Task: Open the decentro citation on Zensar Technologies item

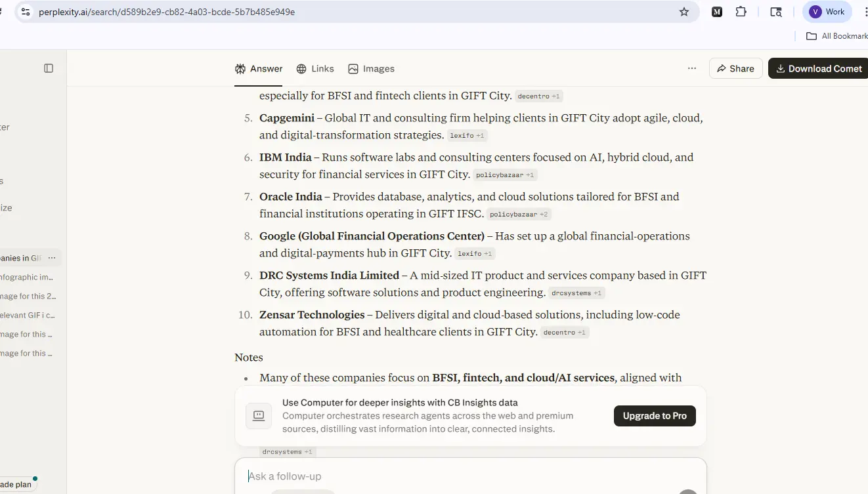Action: click(565, 333)
